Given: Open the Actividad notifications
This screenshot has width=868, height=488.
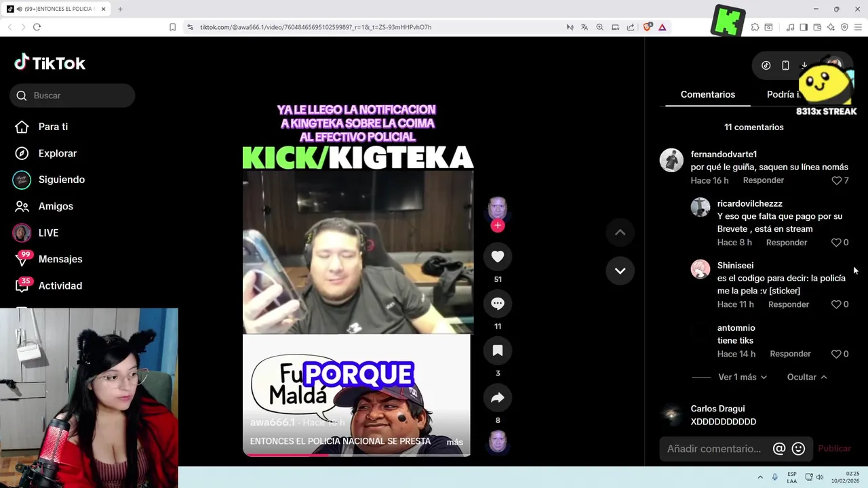Looking at the screenshot, I should pyautogui.click(x=47, y=285).
